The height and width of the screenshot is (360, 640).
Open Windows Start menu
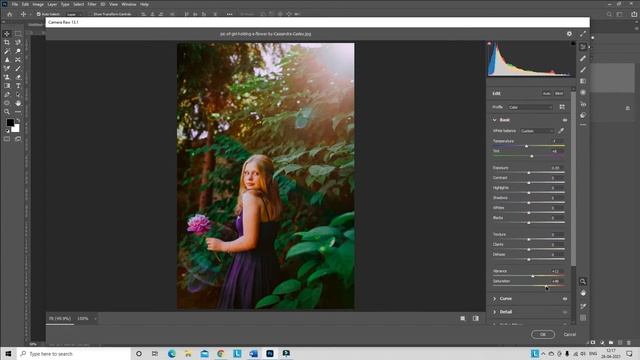8,353
